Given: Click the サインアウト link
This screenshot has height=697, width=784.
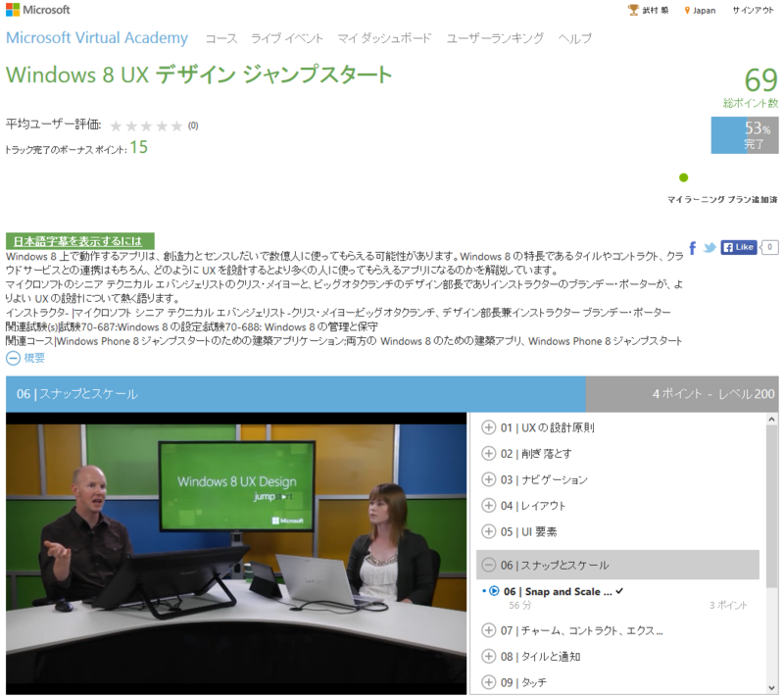Looking at the screenshot, I should pos(753,11).
